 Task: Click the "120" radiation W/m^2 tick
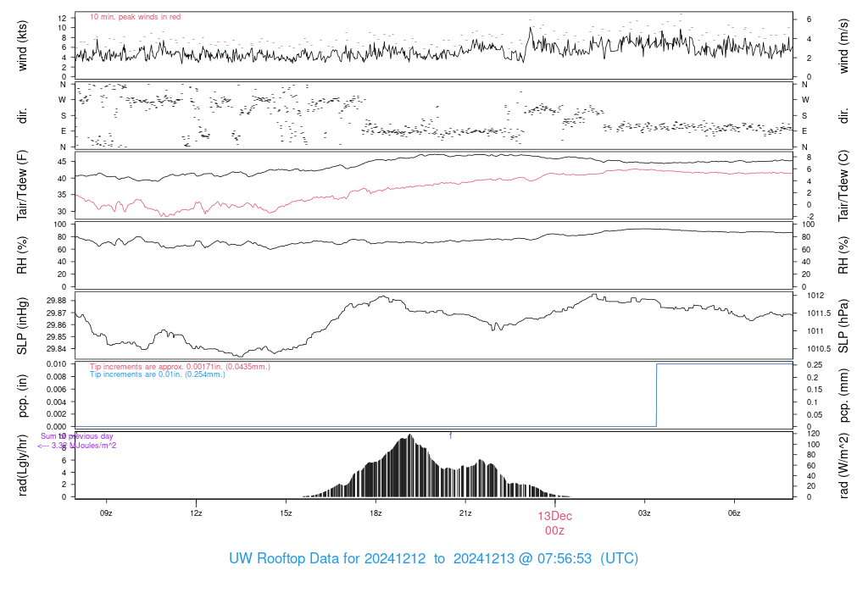pos(813,434)
